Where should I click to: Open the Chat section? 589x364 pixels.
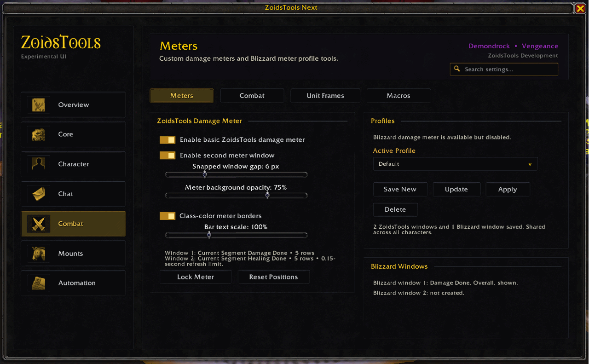[x=73, y=194]
